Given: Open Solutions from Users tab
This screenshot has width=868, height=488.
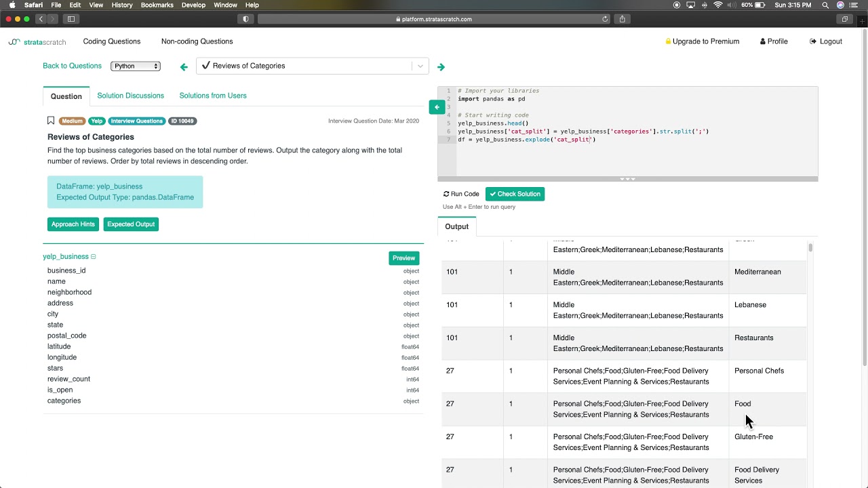Looking at the screenshot, I should (213, 96).
